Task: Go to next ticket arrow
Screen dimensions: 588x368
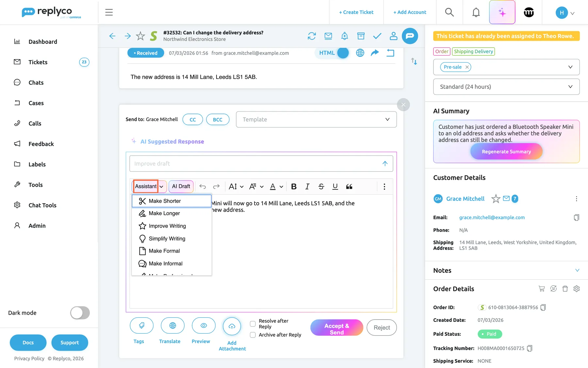Action: 128,36
